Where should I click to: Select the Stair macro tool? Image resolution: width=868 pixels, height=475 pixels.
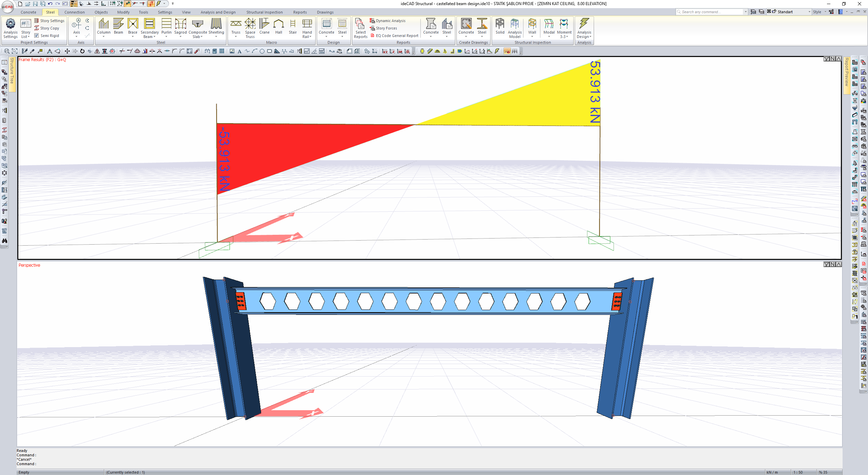pos(293,27)
